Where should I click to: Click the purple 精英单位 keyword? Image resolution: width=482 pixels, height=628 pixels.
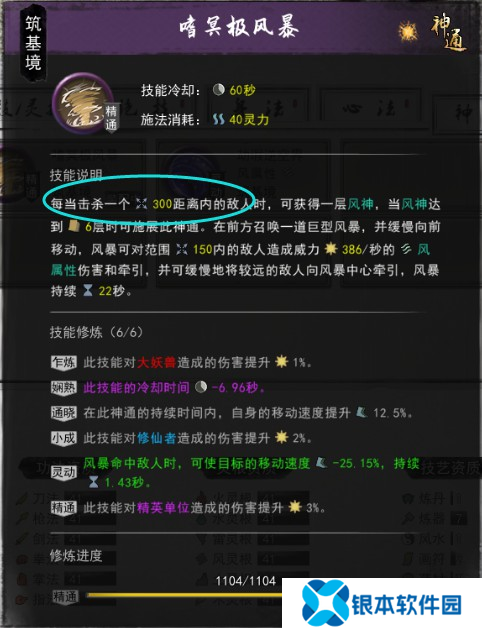(163, 508)
